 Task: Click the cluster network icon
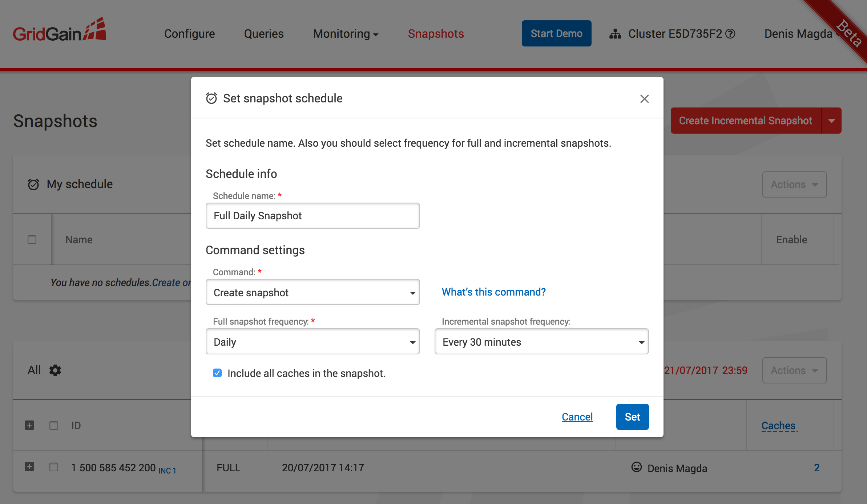click(615, 34)
